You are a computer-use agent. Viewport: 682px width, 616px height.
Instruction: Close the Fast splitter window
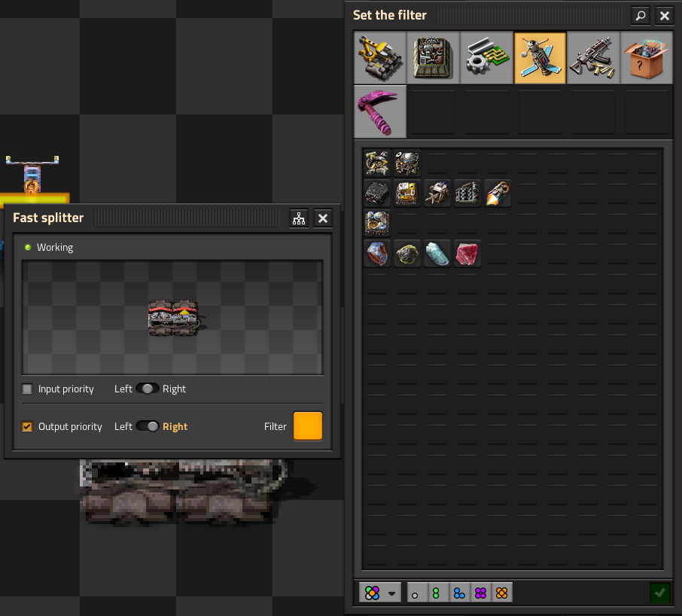click(323, 218)
